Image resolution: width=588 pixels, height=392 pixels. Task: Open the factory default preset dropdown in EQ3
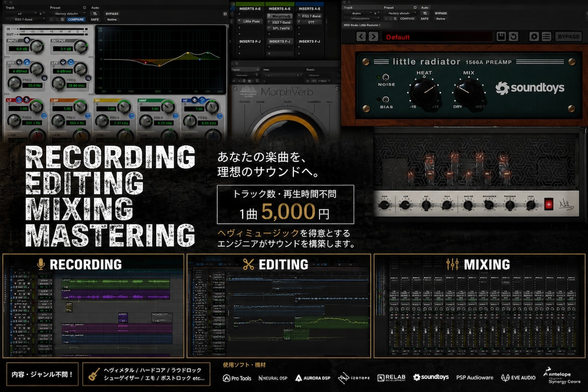click(66, 14)
